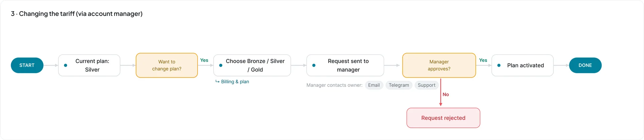Screen dimensions: 644x140
Task: Click the red No branch label
Action: [x=445, y=95]
